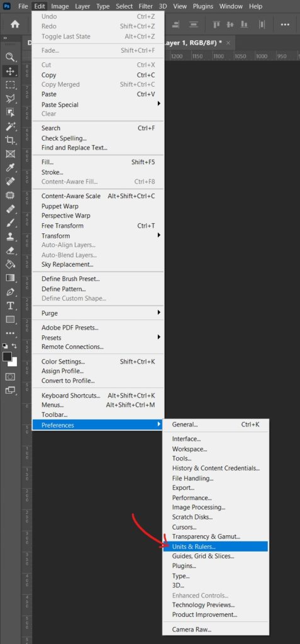
Task: Open Adobe PDF Presets
Action: (x=98, y=328)
